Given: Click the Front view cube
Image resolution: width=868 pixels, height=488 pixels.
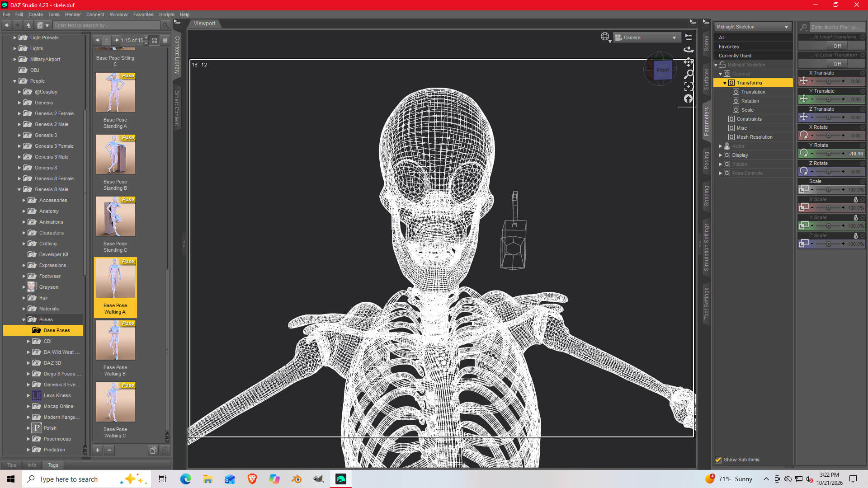Looking at the screenshot, I should pyautogui.click(x=663, y=70).
